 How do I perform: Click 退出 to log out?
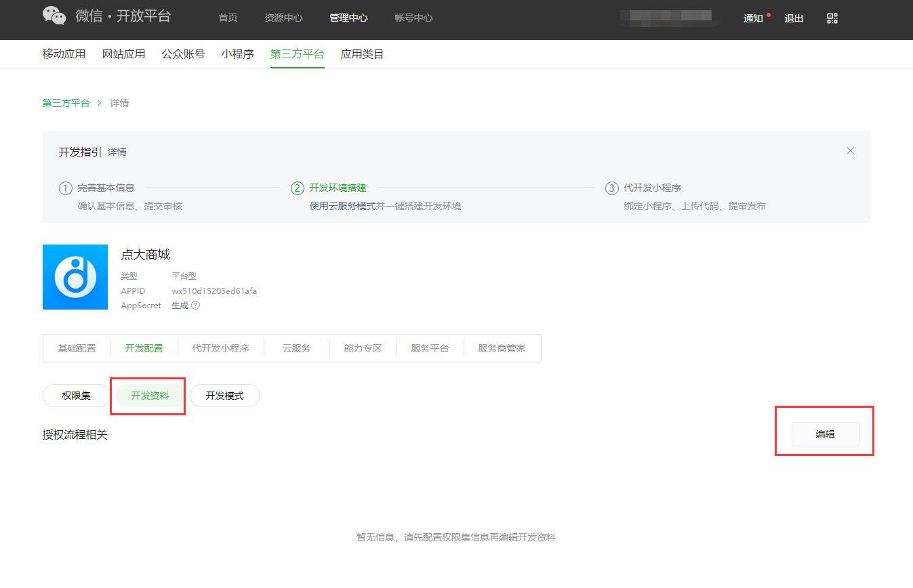tap(794, 18)
